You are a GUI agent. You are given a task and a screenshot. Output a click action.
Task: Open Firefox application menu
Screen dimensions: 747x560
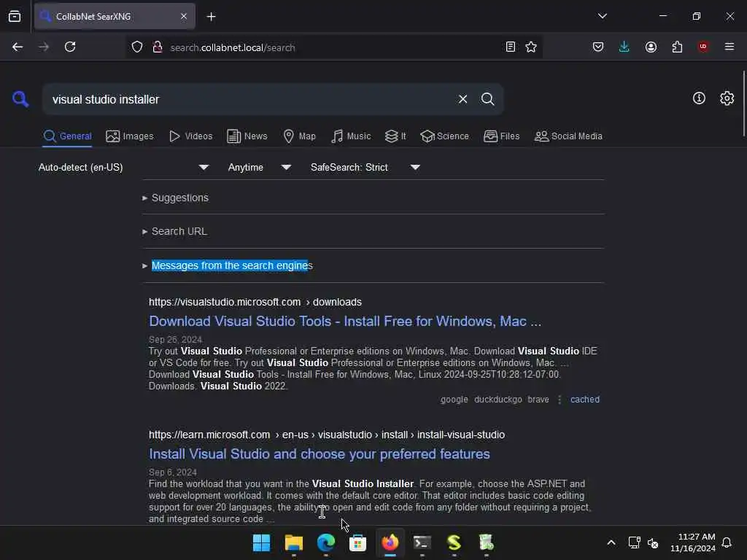pyautogui.click(x=729, y=47)
